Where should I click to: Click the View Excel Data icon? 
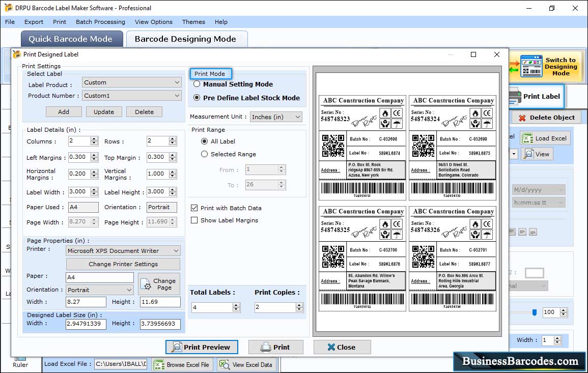(224, 364)
